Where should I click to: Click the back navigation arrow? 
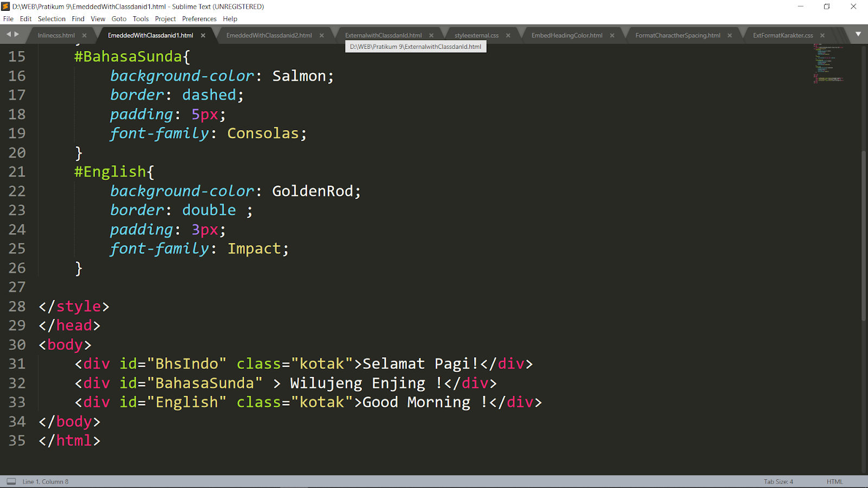[x=8, y=34]
